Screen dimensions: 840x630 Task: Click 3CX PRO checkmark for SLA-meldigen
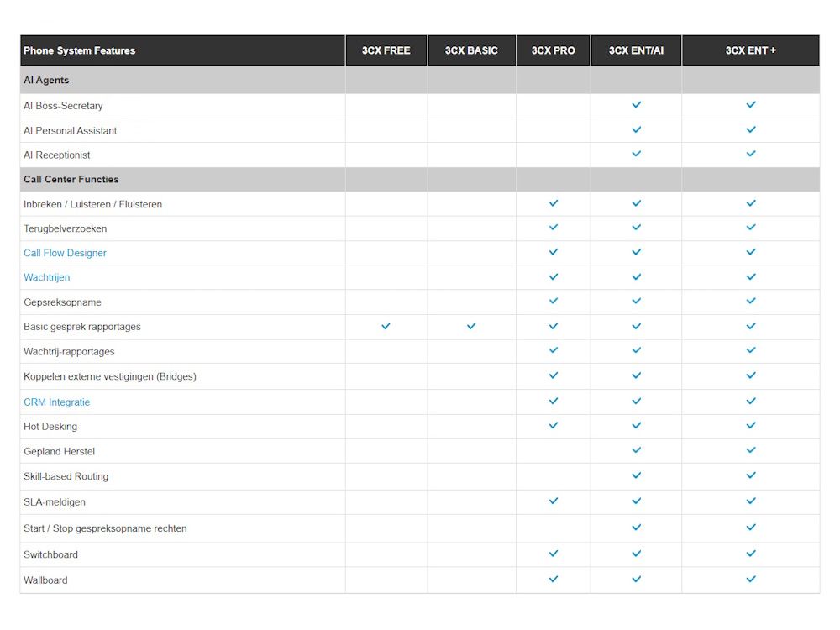pos(554,501)
